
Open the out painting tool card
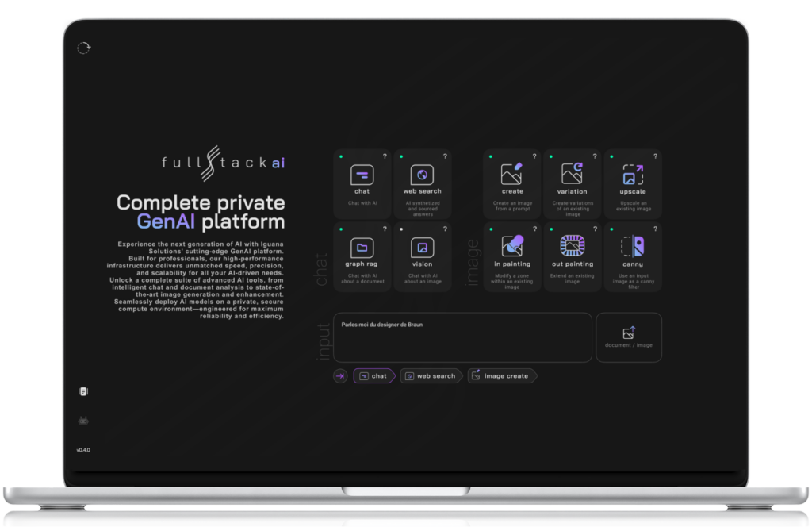pyautogui.click(x=573, y=257)
